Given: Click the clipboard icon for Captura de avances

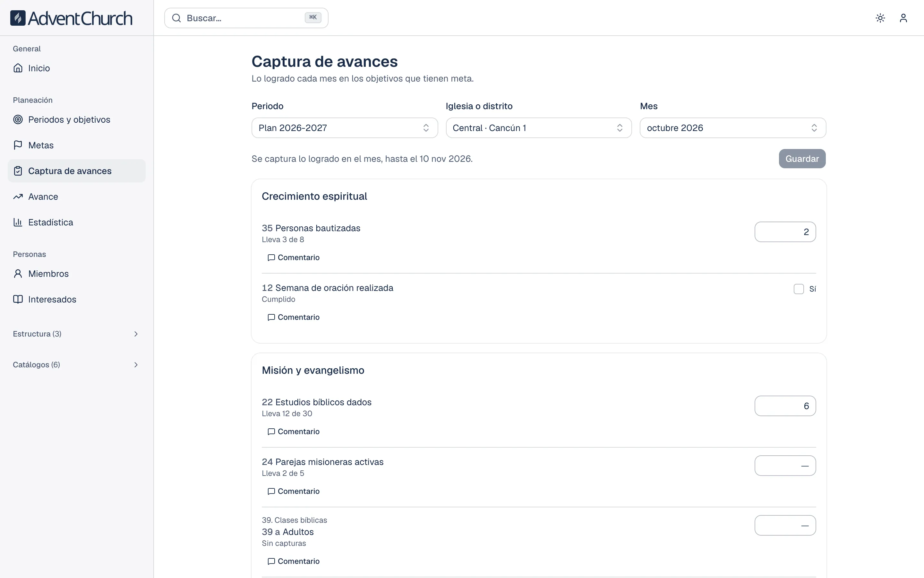Looking at the screenshot, I should (x=18, y=171).
